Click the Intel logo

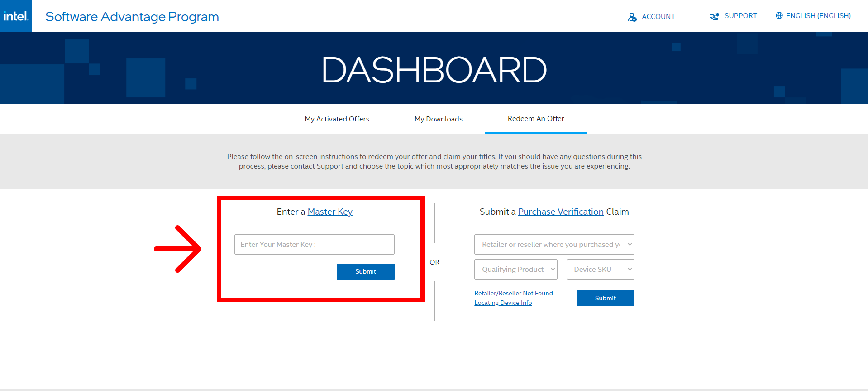pyautogui.click(x=16, y=16)
